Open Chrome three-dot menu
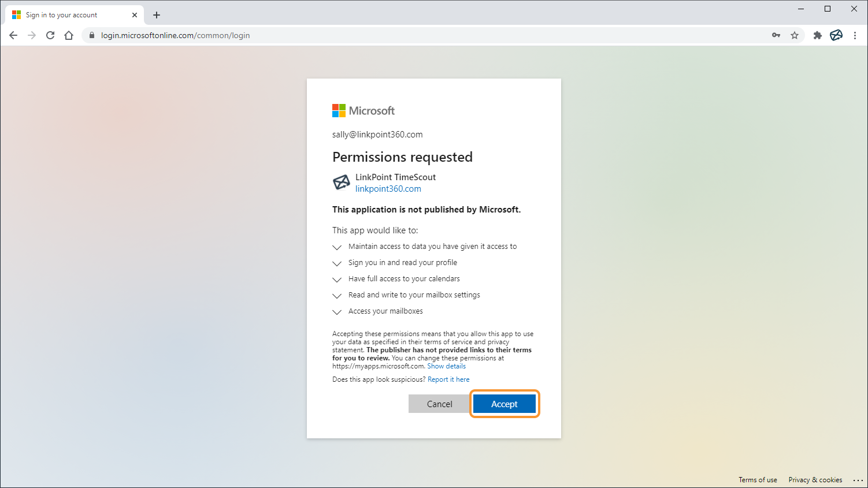Screen dimensions: 868x488 tap(855, 35)
